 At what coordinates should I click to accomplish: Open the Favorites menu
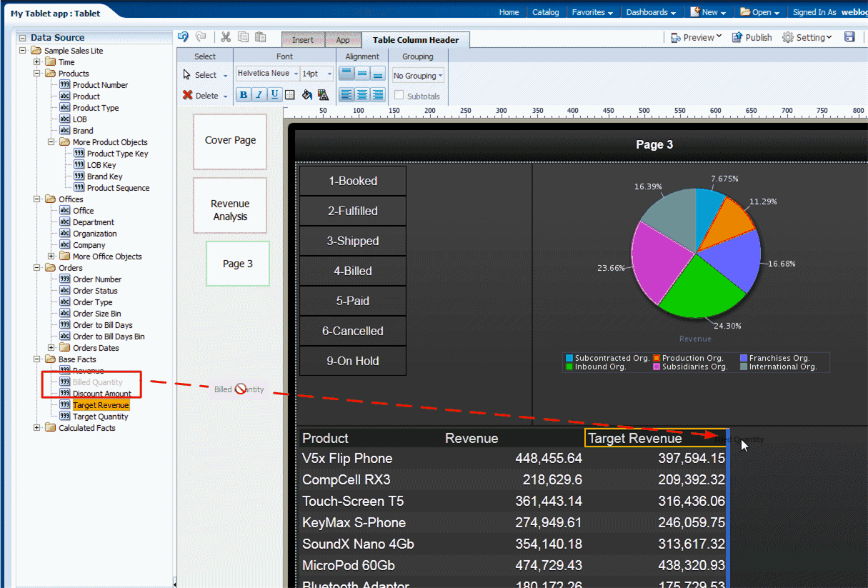pyautogui.click(x=592, y=12)
